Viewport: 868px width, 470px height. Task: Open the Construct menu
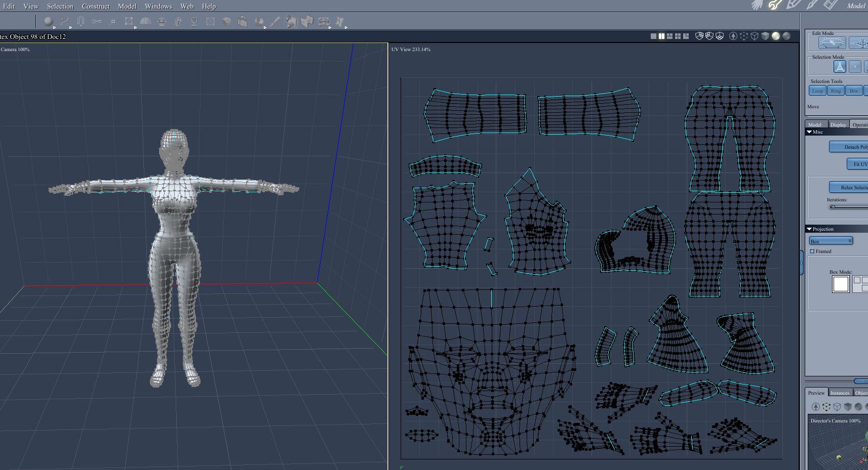(96, 6)
